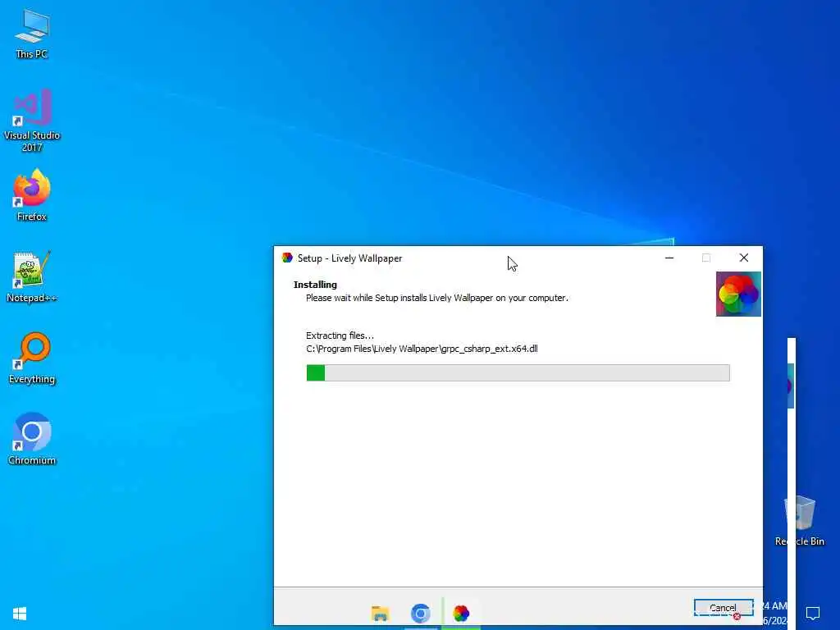Click the Lively Wallpaper logo image in setup
The height and width of the screenshot is (630, 840).
738,294
